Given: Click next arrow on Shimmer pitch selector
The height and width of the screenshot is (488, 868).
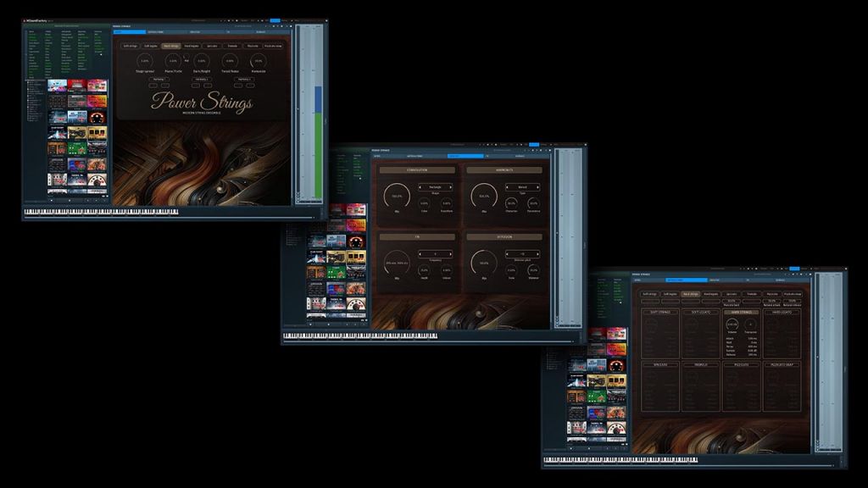Looking at the screenshot, I should point(537,254).
